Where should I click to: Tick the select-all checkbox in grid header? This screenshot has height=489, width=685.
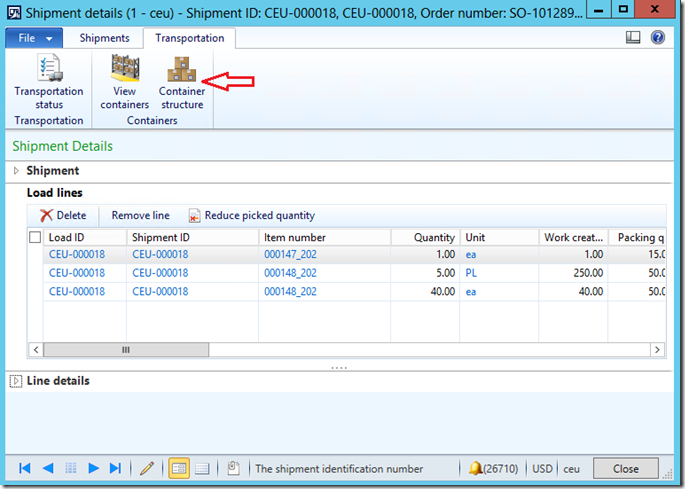[36, 237]
